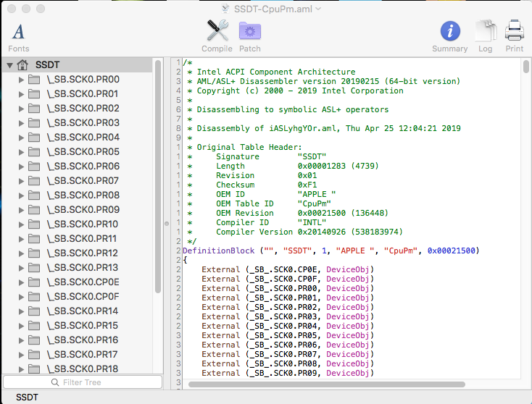
Task: Click folder icon of \_SB.SCK0.PR07
Action: coord(34,181)
